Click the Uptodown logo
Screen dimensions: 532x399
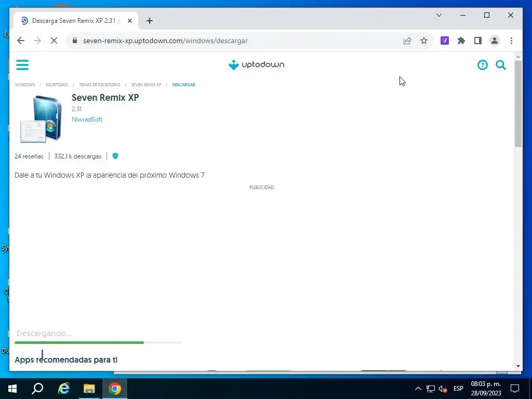click(x=256, y=64)
